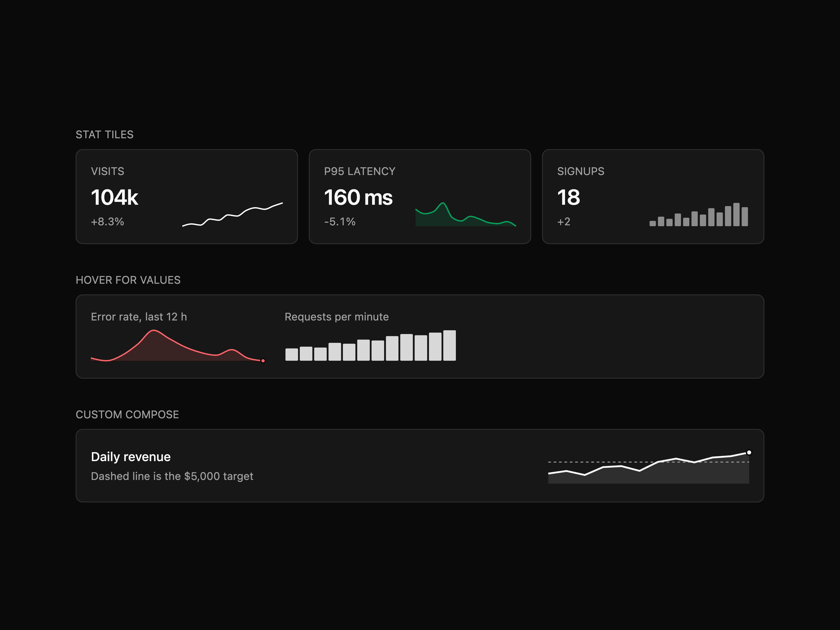Click the "STAT TILES" section heading
This screenshot has width=840, height=630.
pos(104,135)
